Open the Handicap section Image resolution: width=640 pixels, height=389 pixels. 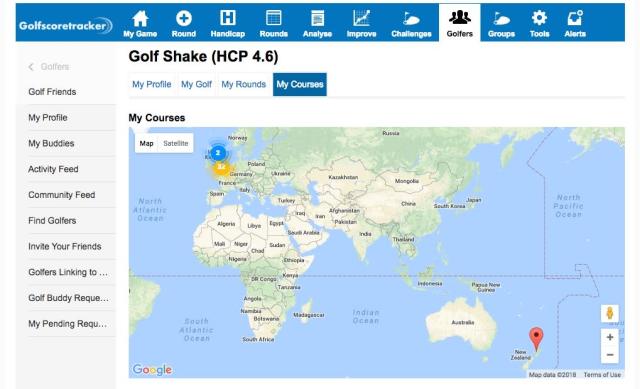click(x=228, y=24)
